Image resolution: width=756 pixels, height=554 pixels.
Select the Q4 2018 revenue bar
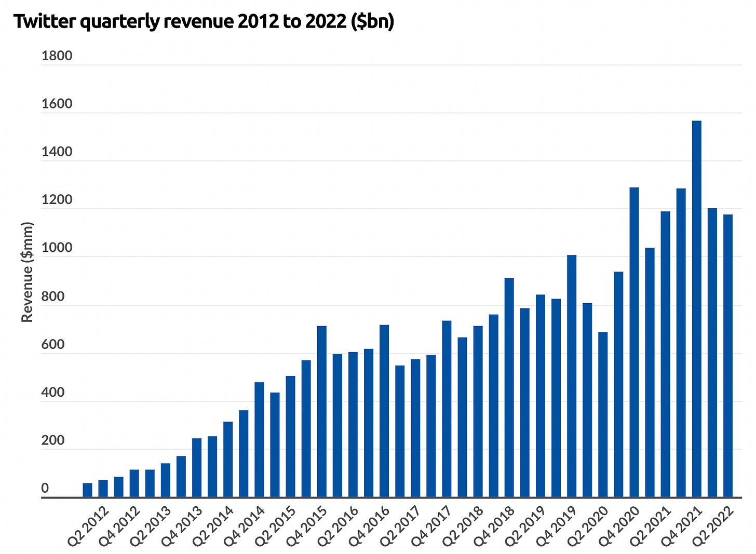pos(509,387)
